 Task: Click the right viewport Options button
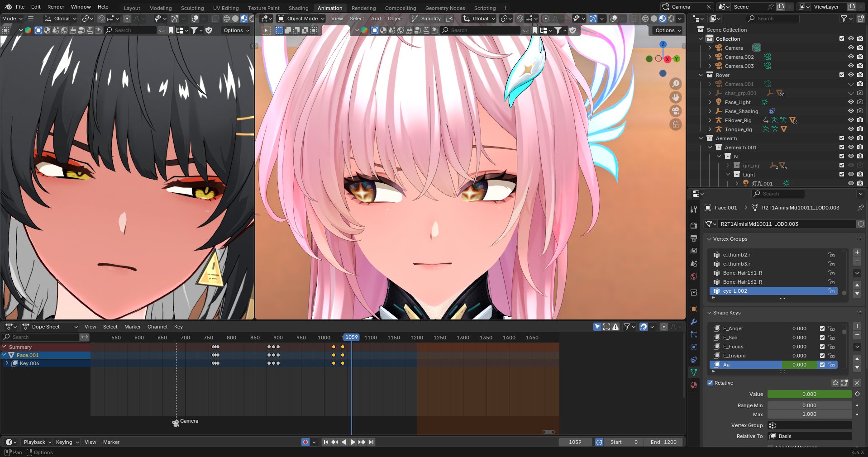coord(668,30)
